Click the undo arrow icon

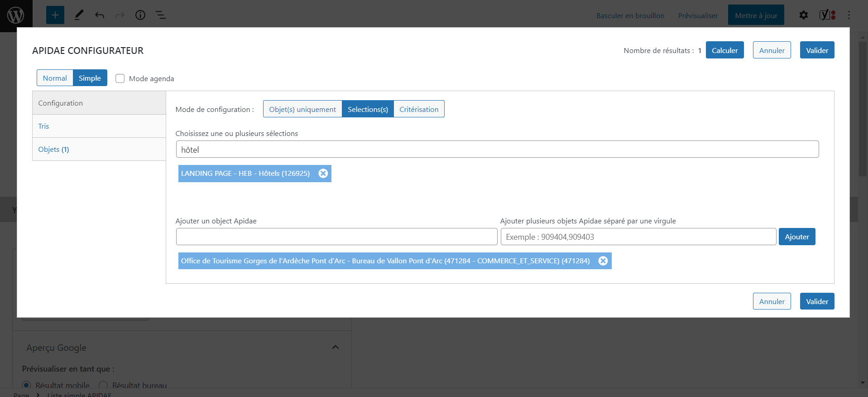coord(100,15)
